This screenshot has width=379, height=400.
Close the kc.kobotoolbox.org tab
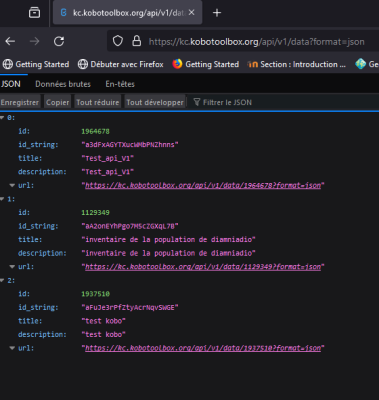pyautogui.click(x=191, y=12)
